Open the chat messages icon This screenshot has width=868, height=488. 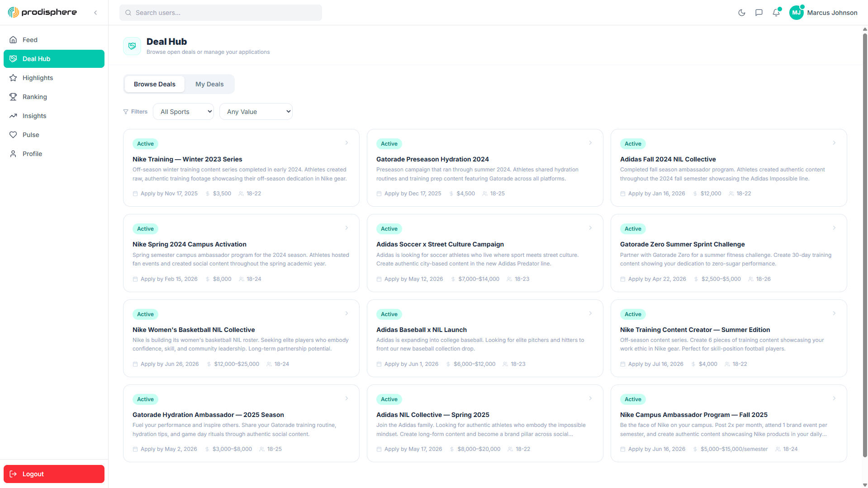[759, 12]
